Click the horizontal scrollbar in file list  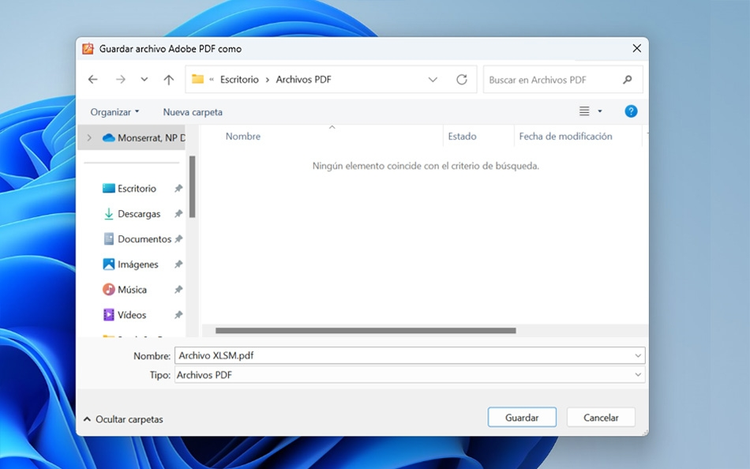(x=365, y=330)
